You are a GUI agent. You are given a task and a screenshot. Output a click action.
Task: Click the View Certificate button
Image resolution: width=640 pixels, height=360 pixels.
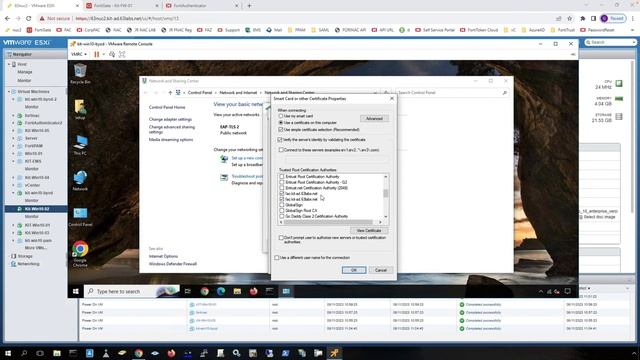[x=369, y=231]
